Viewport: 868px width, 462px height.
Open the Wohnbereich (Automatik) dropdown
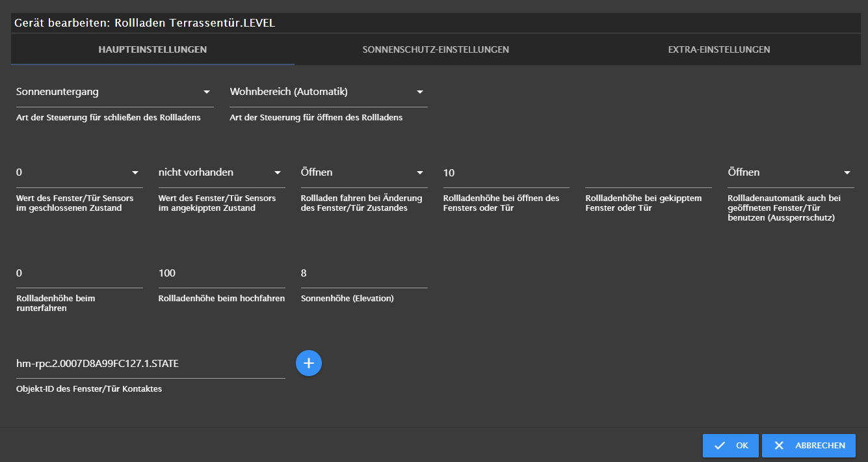[x=329, y=92]
